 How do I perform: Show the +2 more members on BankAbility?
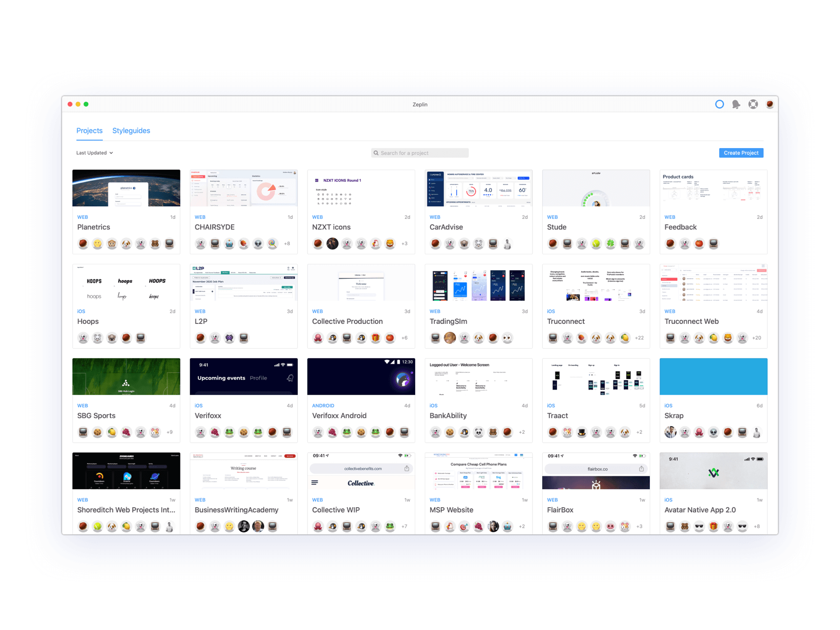click(x=522, y=432)
